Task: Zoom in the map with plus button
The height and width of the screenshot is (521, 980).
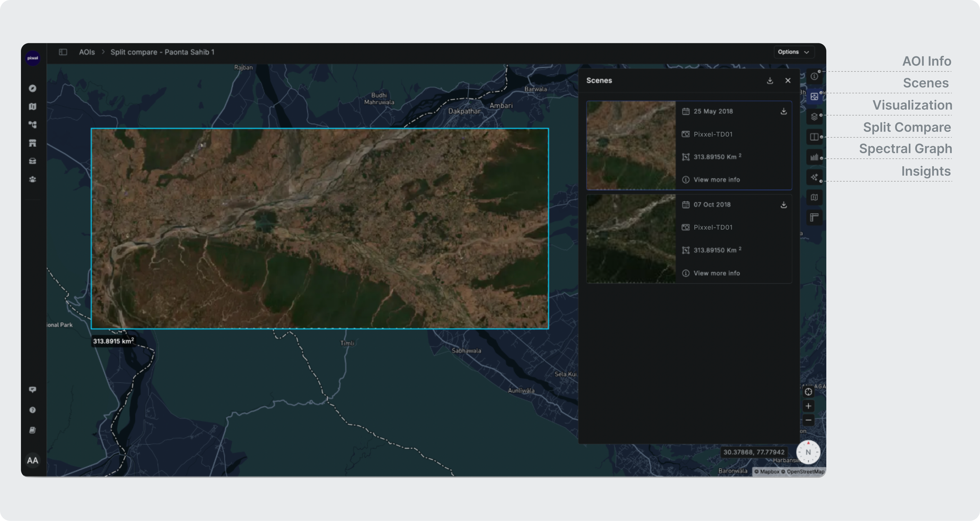Action: [808, 406]
